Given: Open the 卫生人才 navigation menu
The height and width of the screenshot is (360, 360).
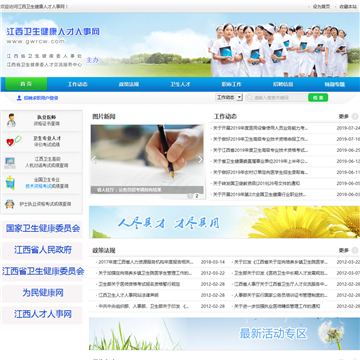Looking at the screenshot, I should tap(180, 84).
